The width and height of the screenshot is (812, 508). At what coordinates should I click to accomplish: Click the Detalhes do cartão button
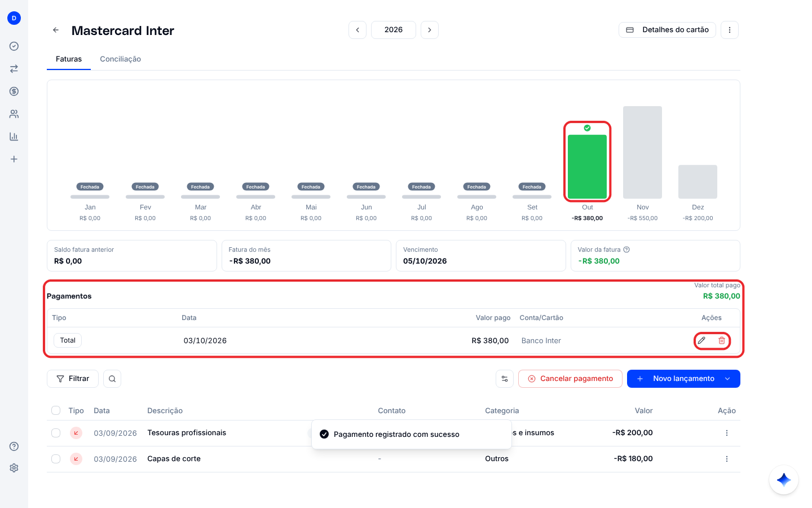(667, 30)
